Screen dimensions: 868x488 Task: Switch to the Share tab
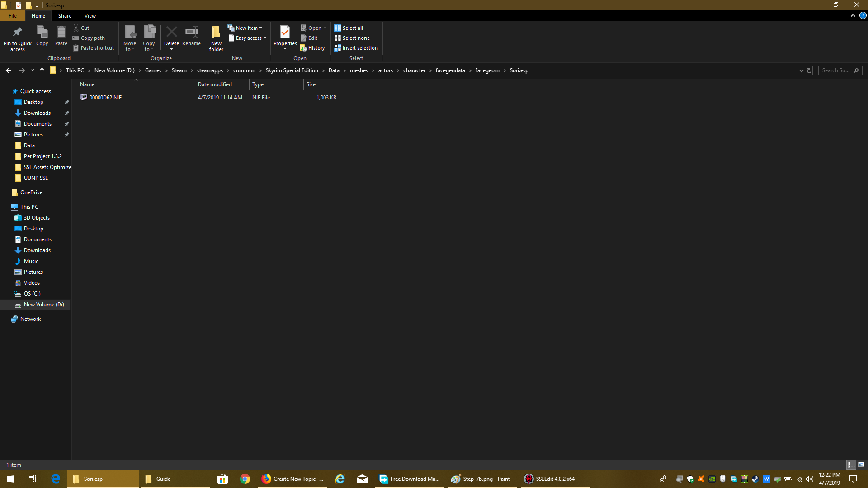coord(65,16)
